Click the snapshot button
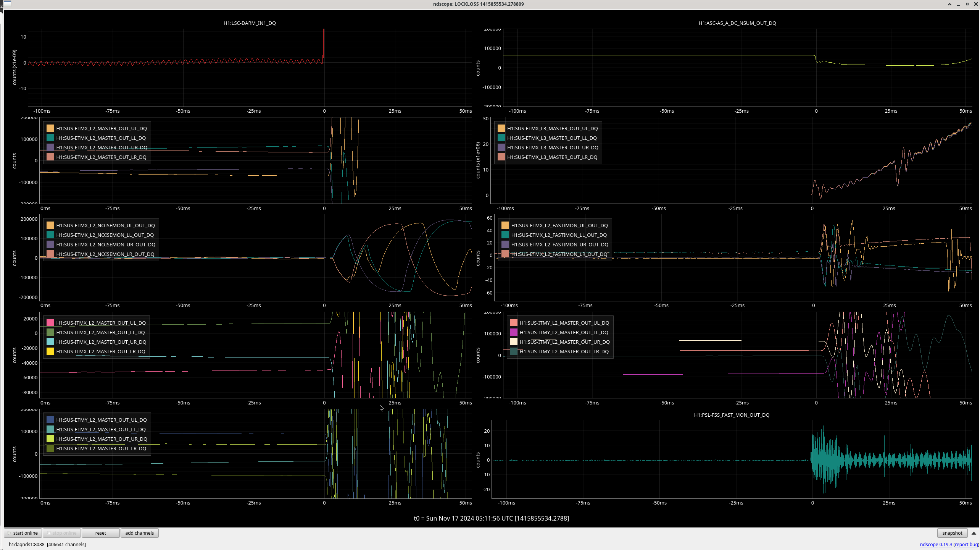 [952, 533]
